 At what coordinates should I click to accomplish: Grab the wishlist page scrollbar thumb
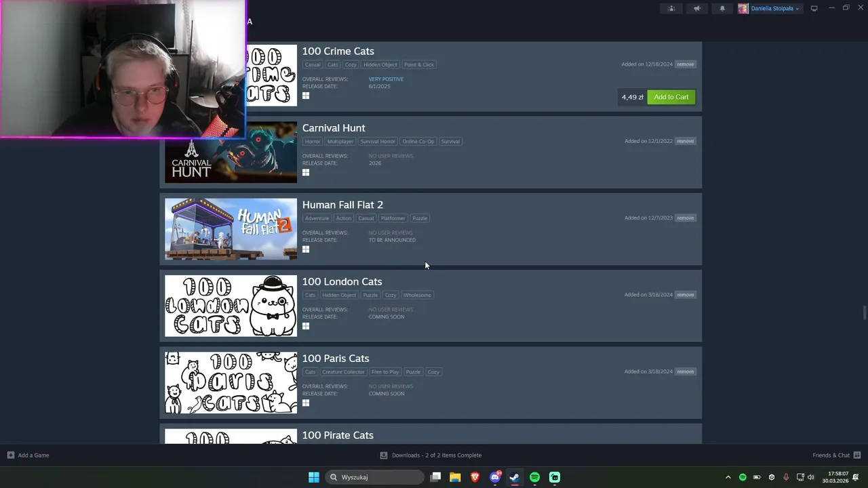click(864, 313)
